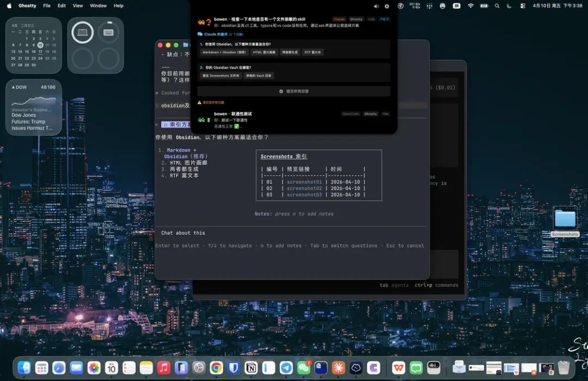Open Wi-Fi status menu
Viewport: 588px width, 381px height.
(470, 5)
